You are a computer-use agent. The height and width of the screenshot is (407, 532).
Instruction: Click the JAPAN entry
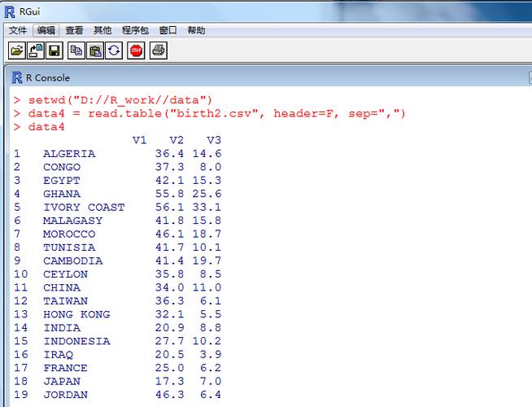62,382
